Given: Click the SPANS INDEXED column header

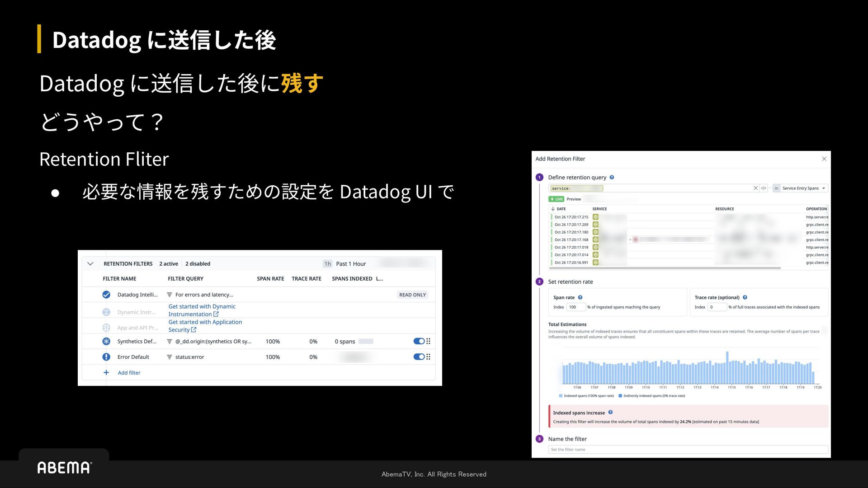Looking at the screenshot, I should pyautogui.click(x=352, y=279).
